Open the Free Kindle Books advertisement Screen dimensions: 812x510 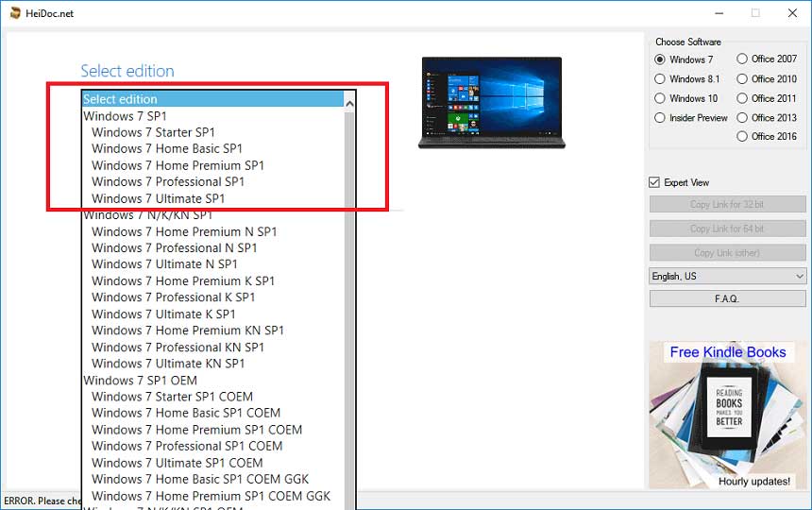click(728, 415)
